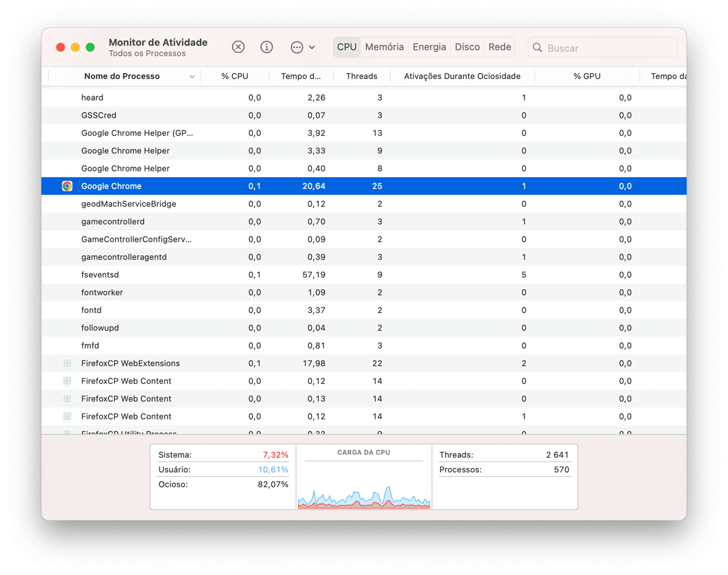Select the fmfd process
This screenshot has height=575, width=728.
[364, 346]
